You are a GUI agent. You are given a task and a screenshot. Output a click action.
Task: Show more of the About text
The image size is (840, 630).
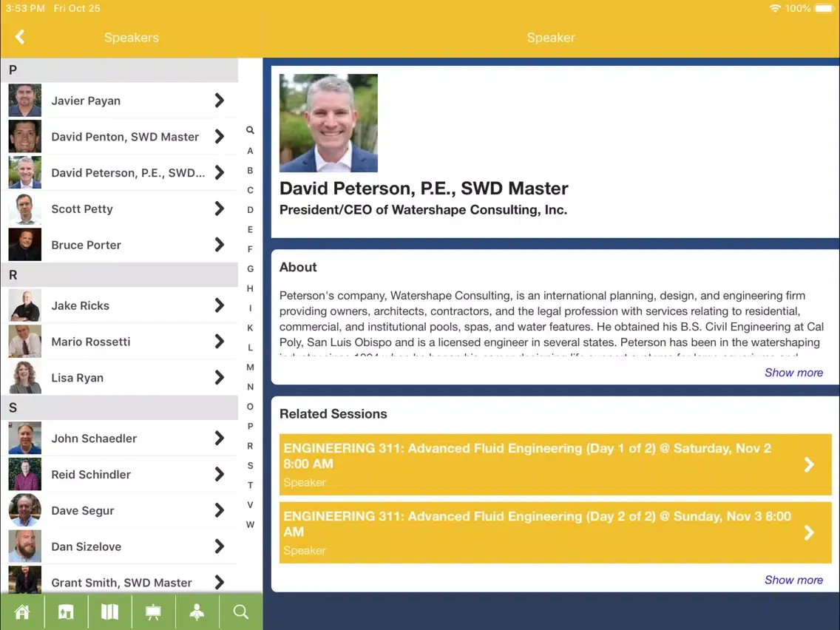[793, 373]
